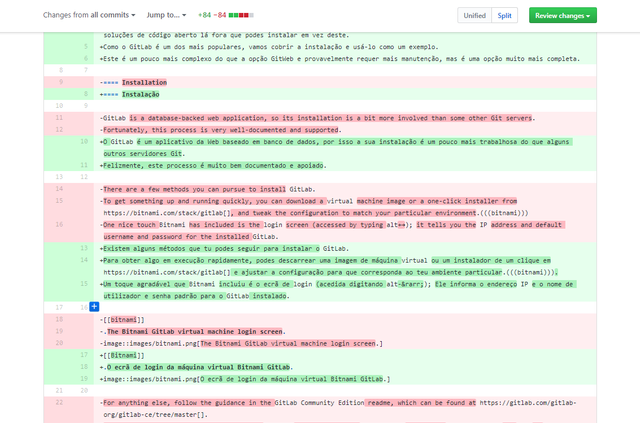640x423 pixels.
Task: Click the removed '[[bitnami]]' anchor line
Action: click(320, 319)
